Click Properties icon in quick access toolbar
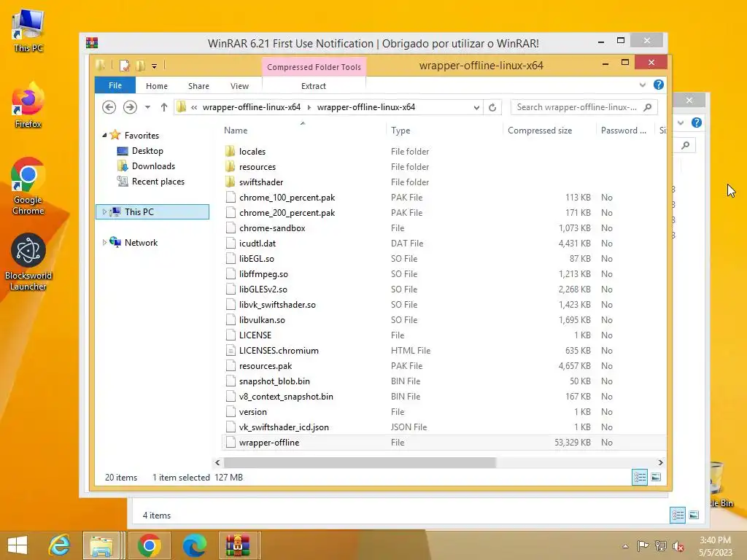The image size is (747, 560). click(x=124, y=66)
